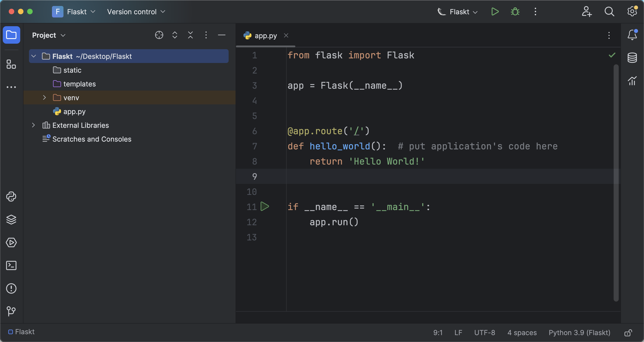Open the Project view selector dropdown

(49, 35)
